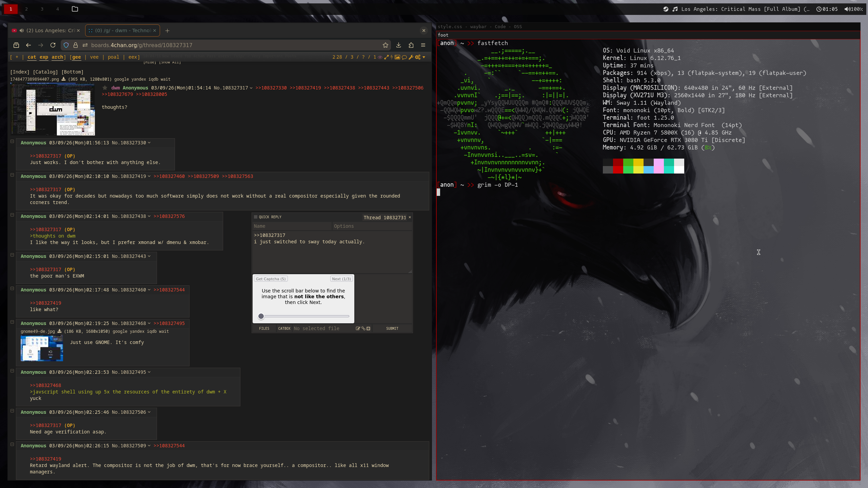
Task: Click the expand arrows icon in header
Action: [387, 57]
